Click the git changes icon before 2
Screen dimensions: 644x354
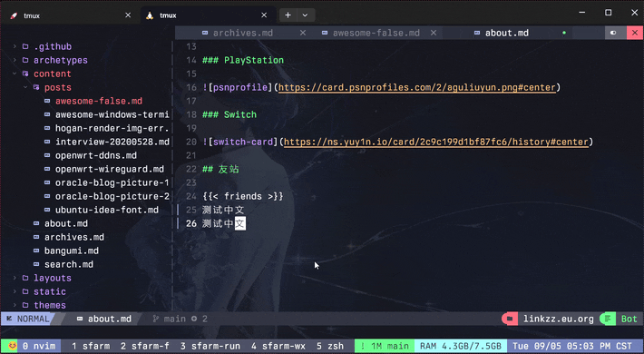click(x=194, y=319)
